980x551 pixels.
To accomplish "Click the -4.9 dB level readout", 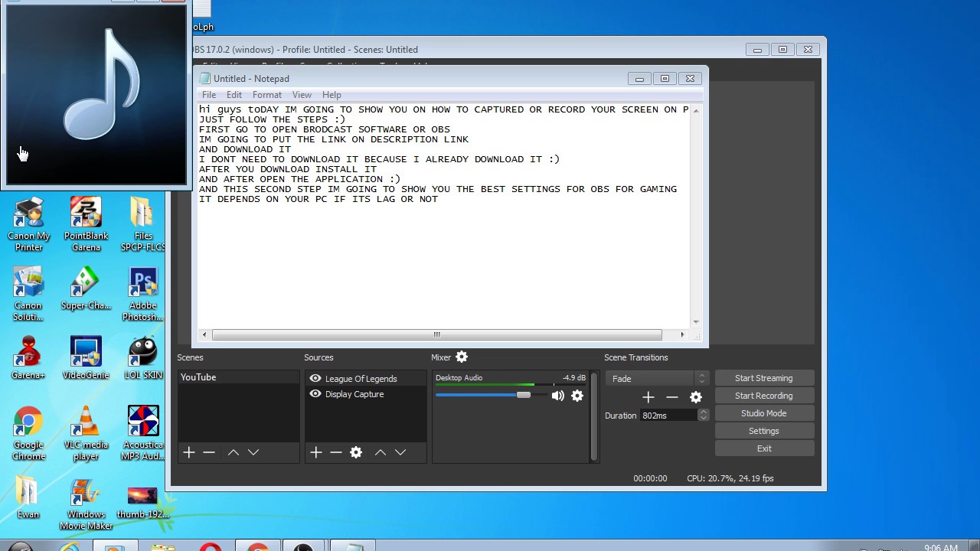I will coord(574,378).
